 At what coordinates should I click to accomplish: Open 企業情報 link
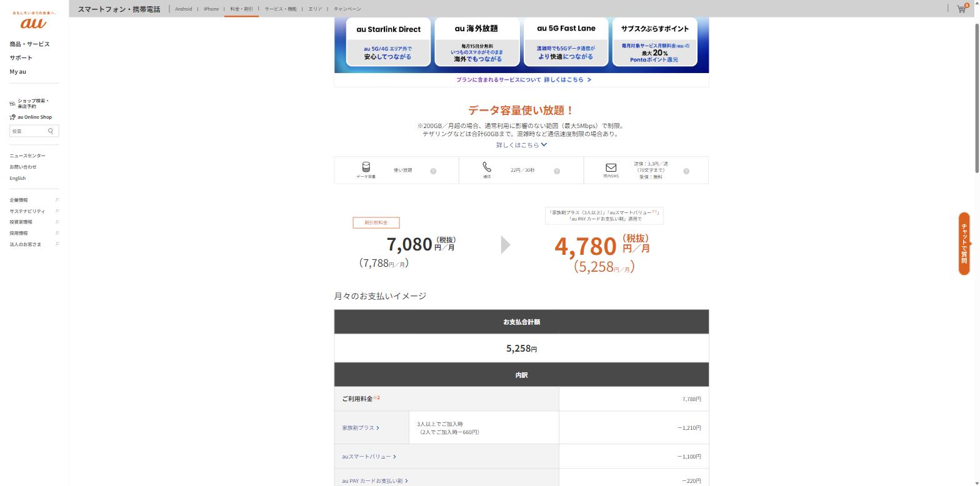pos(19,200)
